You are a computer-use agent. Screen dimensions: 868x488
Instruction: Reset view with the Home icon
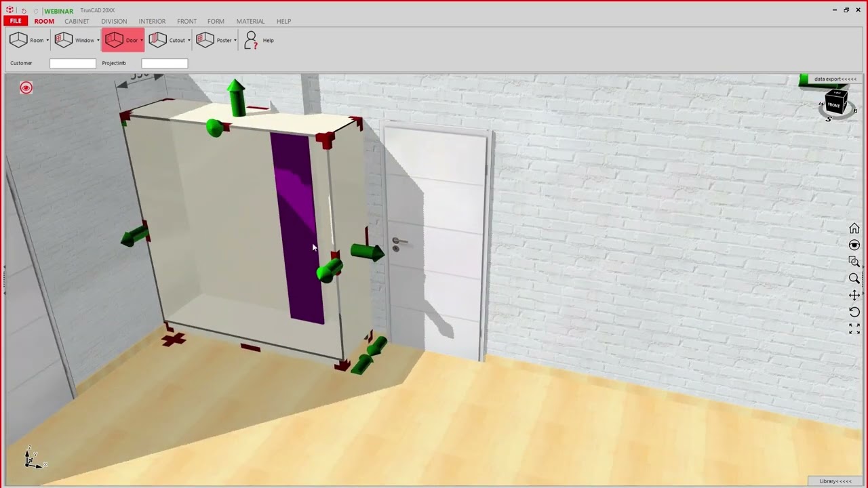[854, 228]
